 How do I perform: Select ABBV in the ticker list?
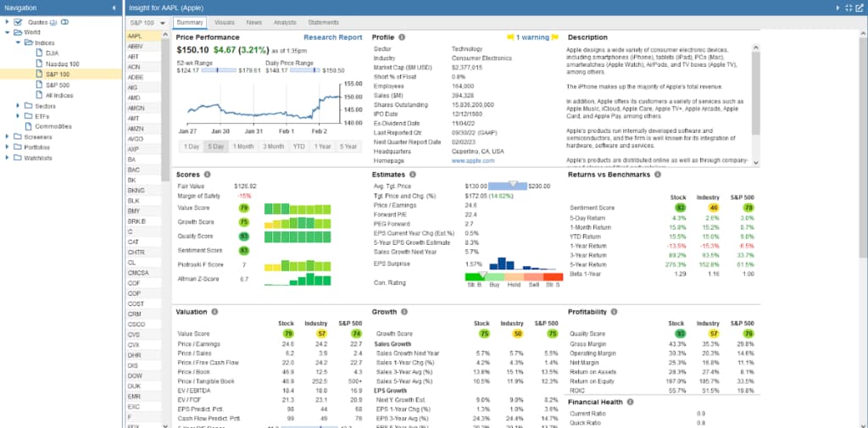pyautogui.click(x=143, y=47)
